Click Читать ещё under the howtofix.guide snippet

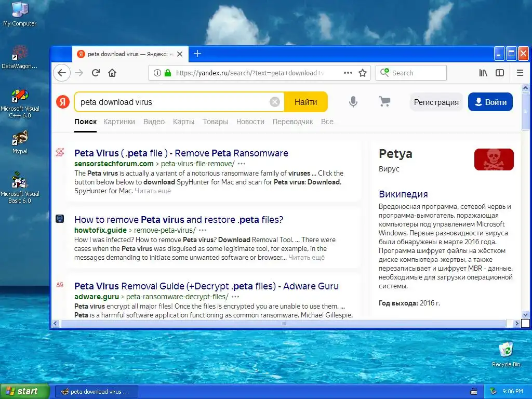click(x=307, y=257)
